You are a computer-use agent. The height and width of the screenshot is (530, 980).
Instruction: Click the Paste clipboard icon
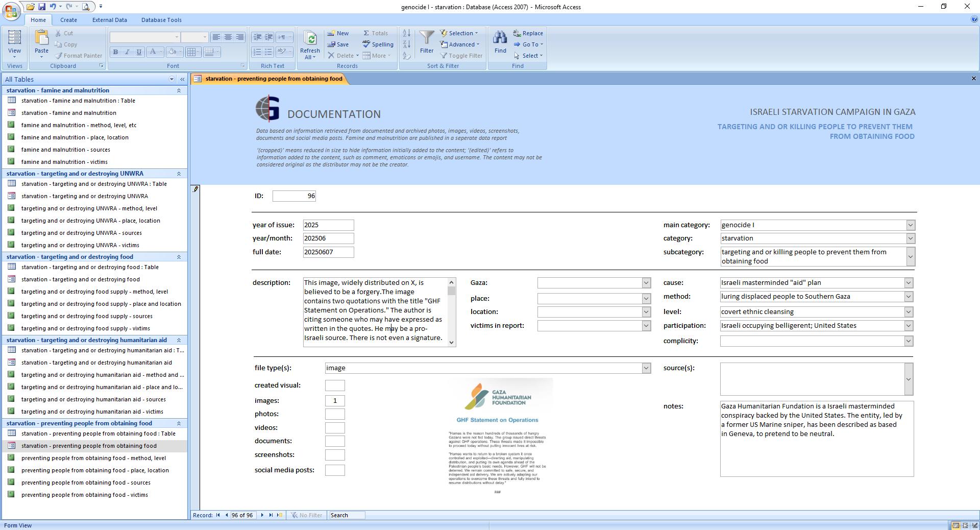[x=41, y=38]
